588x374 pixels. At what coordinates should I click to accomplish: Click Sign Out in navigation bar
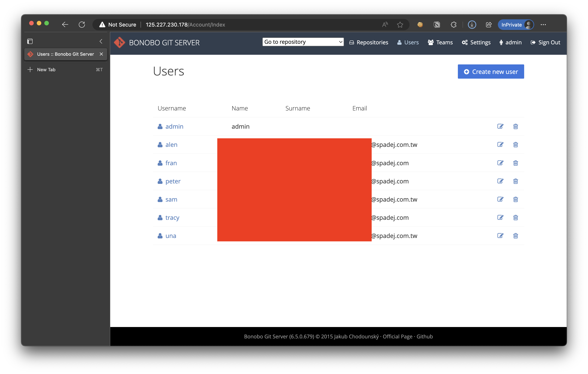tap(545, 42)
